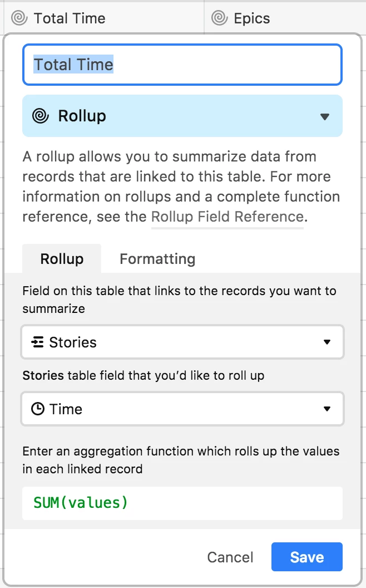Open the Rollup Field Reference link

point(227,217)
